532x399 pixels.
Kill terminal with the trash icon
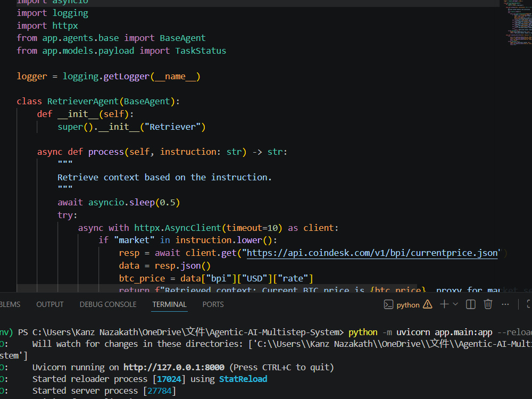[x=488, y=304]
